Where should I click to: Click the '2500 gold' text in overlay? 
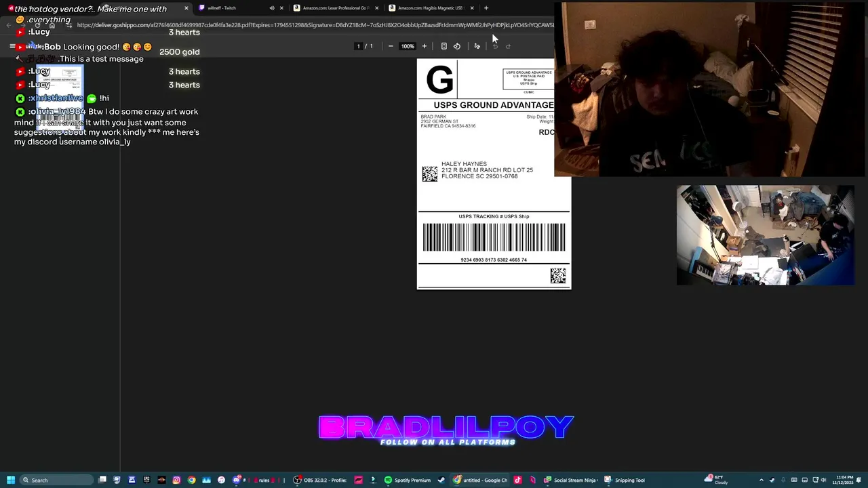click(180, 52)
